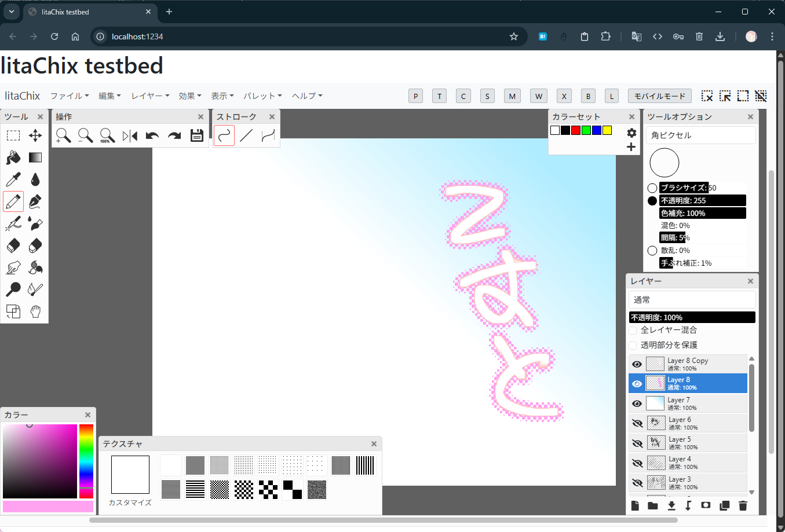Click the undo arrow icon
The height and width of the screenshot is (532, 785).
[152, 136]
